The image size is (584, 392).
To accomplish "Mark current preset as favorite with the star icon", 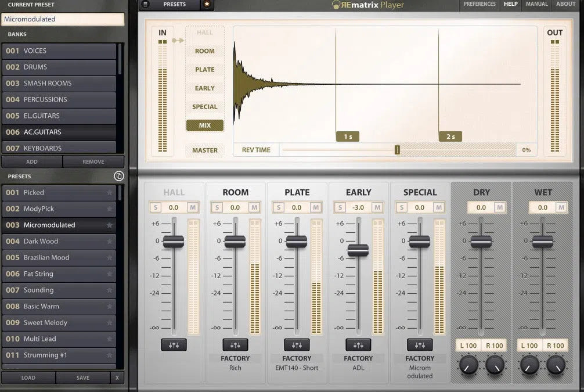I will click(207, 5).
